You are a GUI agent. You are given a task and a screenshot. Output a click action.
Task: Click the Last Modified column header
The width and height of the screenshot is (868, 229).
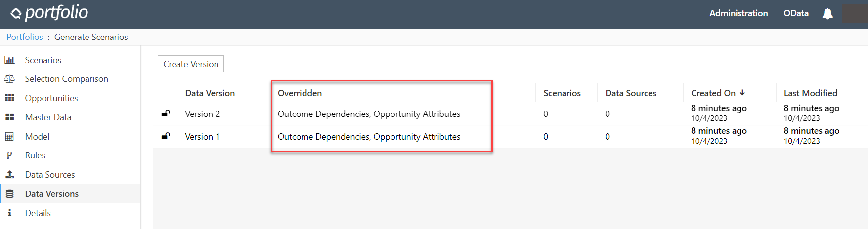[810, 93]
